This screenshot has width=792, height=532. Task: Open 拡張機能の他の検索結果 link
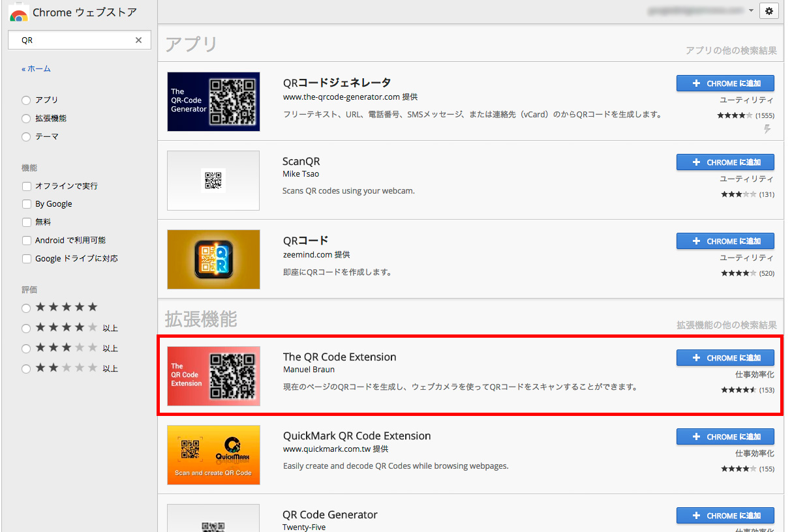coord(726,325)
